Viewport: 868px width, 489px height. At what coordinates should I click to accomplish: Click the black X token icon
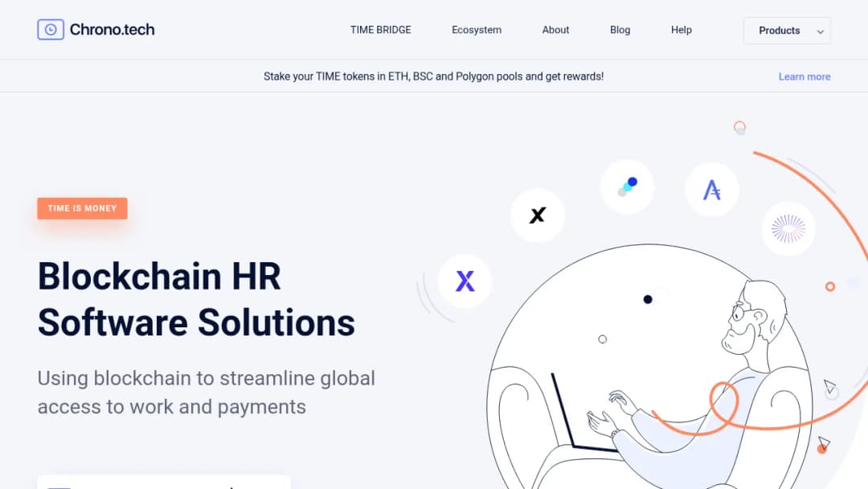[x=538, y=215]
